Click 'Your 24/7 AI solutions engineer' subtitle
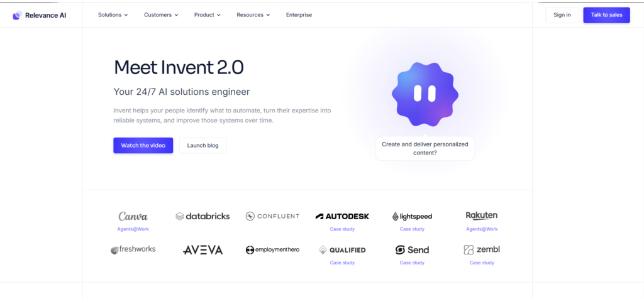Image resolution: width=644 pixels, height=299 pixels. [x=182, y=92]
